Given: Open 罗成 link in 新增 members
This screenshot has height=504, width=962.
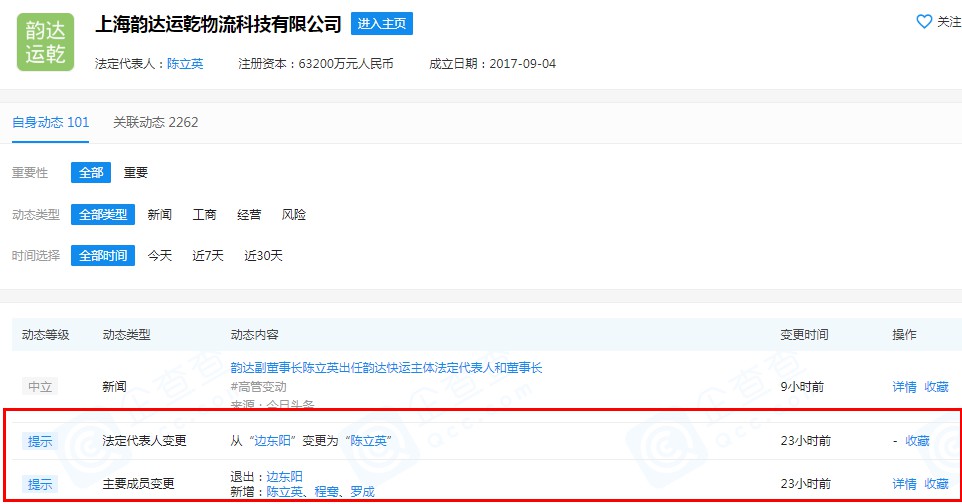Looking at the screenshot, I should click(363, 492).
